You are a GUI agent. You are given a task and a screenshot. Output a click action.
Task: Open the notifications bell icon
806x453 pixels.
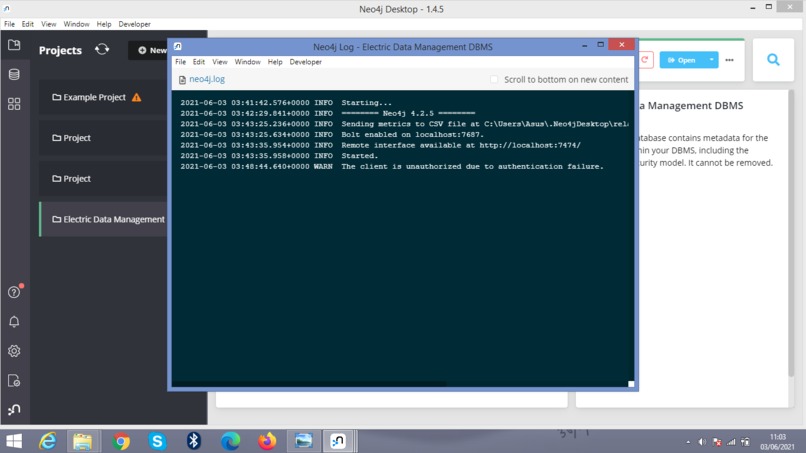[14, 322]
